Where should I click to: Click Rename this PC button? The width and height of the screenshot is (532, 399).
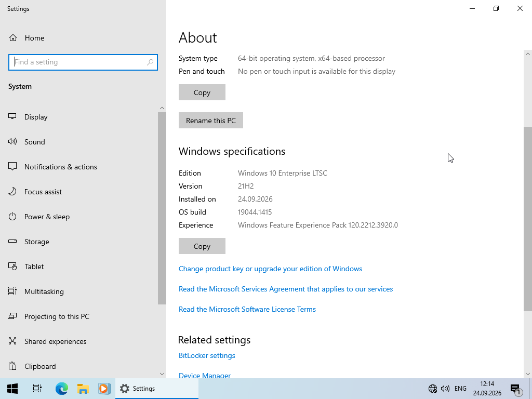tap(211, 121)
